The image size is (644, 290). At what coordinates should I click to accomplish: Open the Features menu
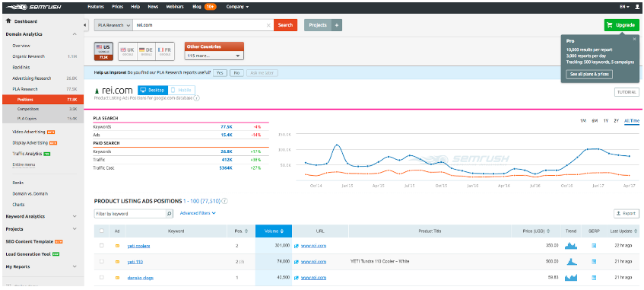coord(96,7)
